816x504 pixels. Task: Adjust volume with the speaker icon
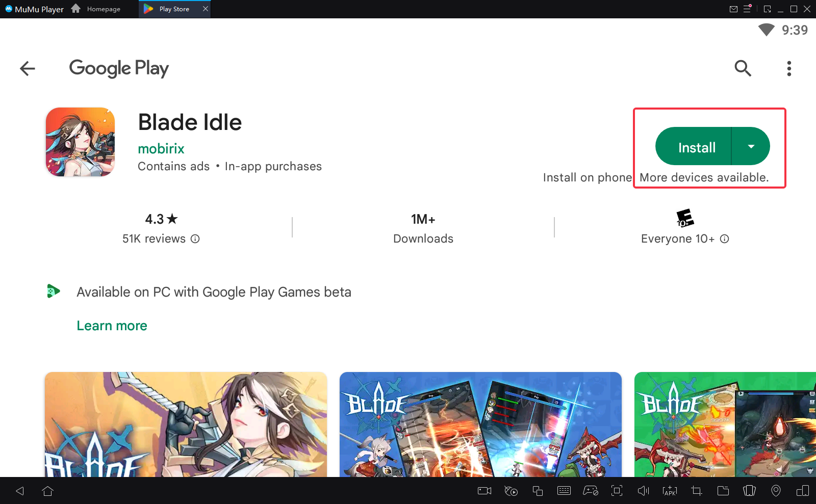(644, 491)
